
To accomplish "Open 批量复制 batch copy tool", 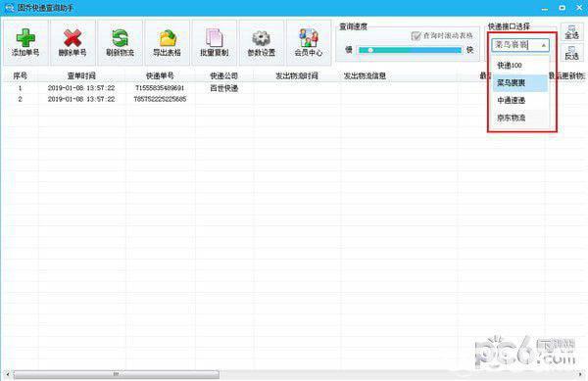I will pyautogui.click(x=214, y=43).
